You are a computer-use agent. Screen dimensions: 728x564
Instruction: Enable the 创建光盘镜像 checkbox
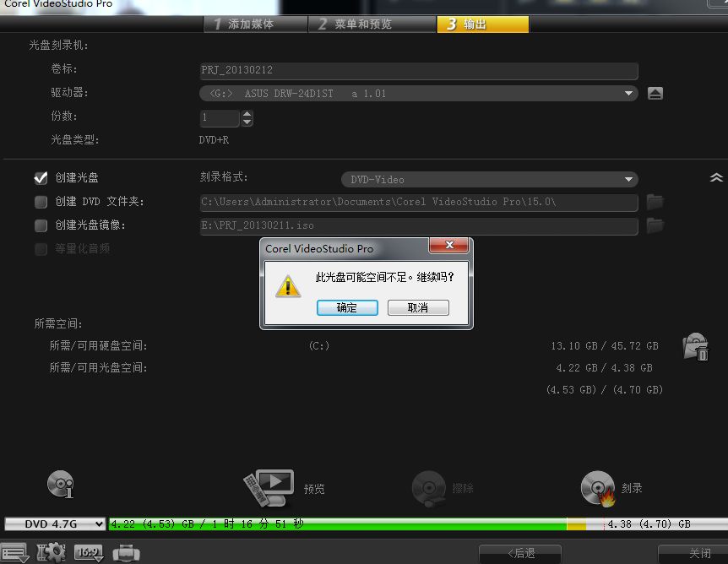(41, 225)
